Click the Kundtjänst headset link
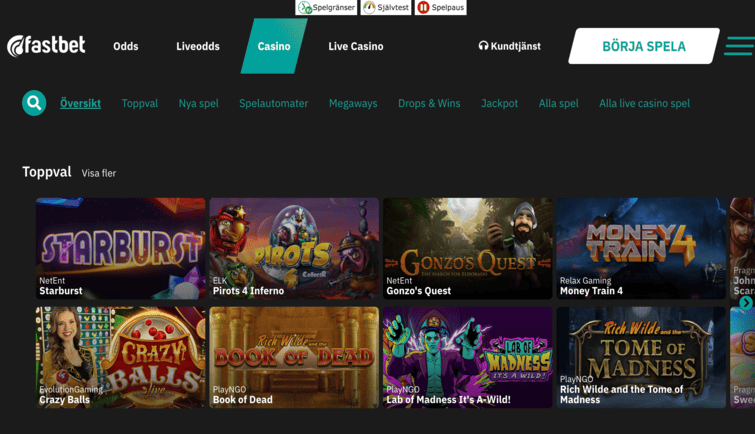755x434 pixels. 509,46
